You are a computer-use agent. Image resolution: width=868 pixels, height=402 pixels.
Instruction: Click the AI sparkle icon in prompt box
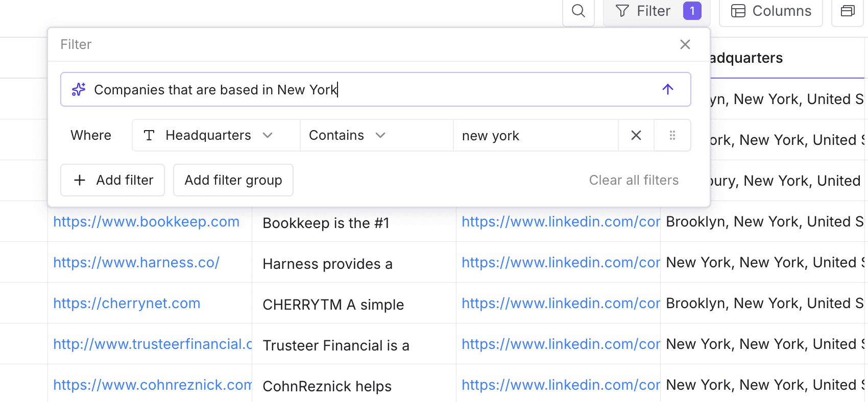(x=79, y=89)
